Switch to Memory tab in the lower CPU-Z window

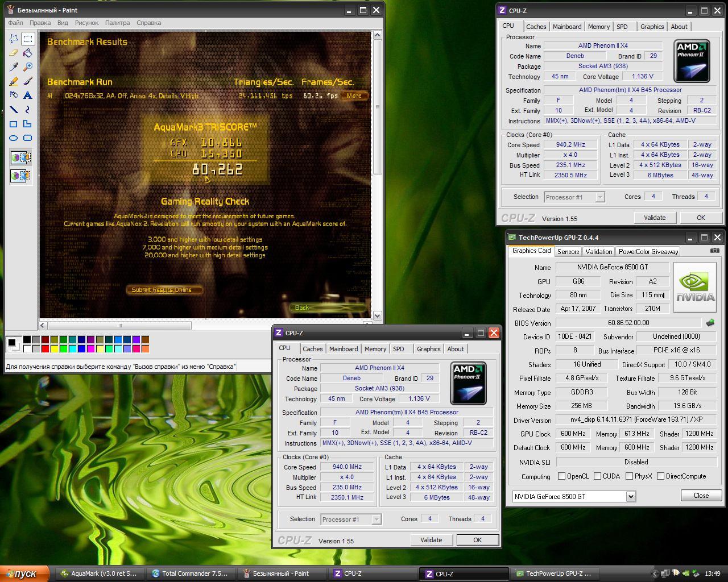pyautogui.click(x=375, y=349)
